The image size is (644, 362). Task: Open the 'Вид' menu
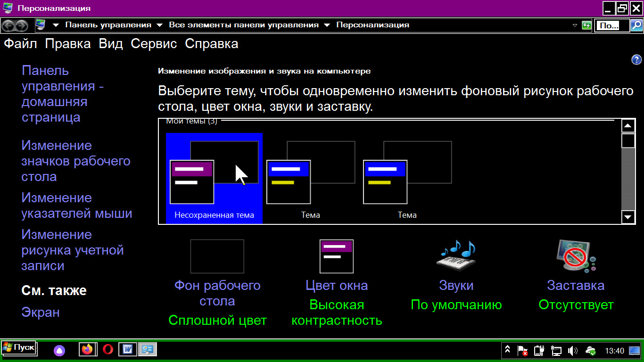111,44
